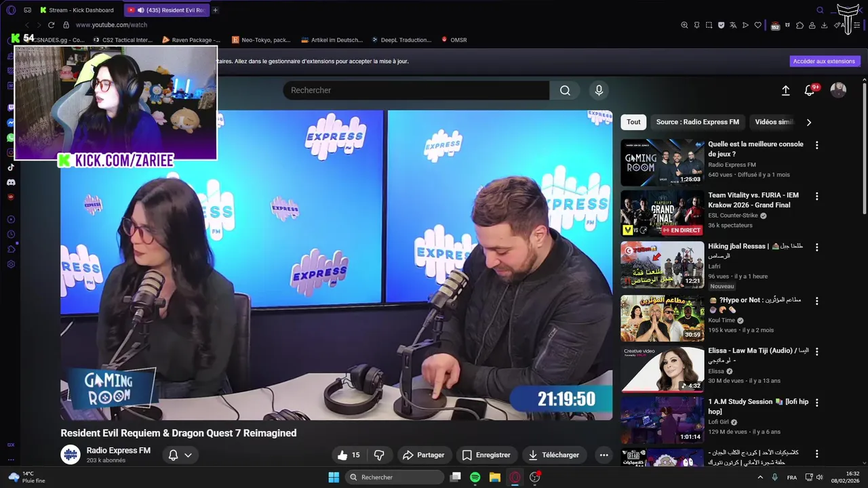Screen dimensions: 868x488
Task: Open options menu for ?Hype or Not video
Action: pyautogui.click(x=816, y=300)
